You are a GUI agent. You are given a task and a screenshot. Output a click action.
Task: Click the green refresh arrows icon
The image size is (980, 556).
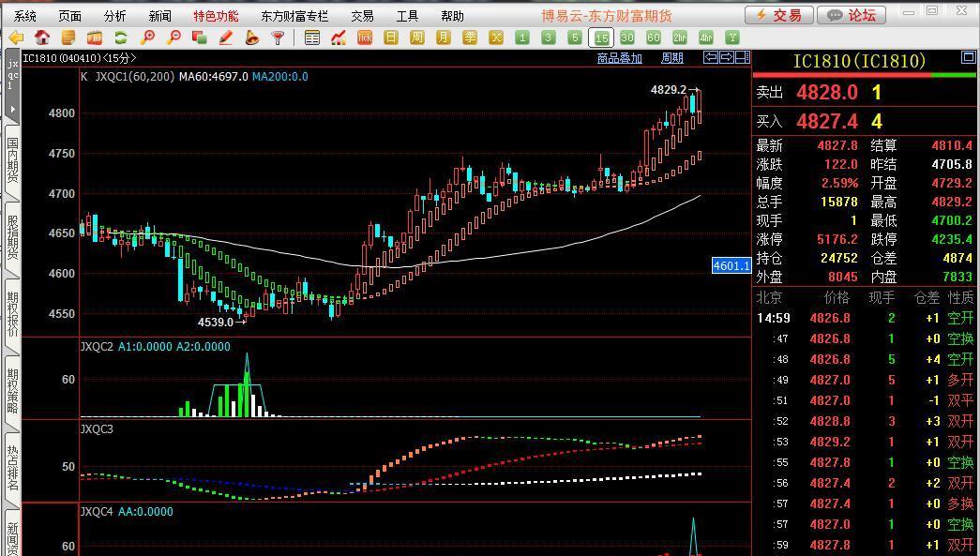click(121, 38)
